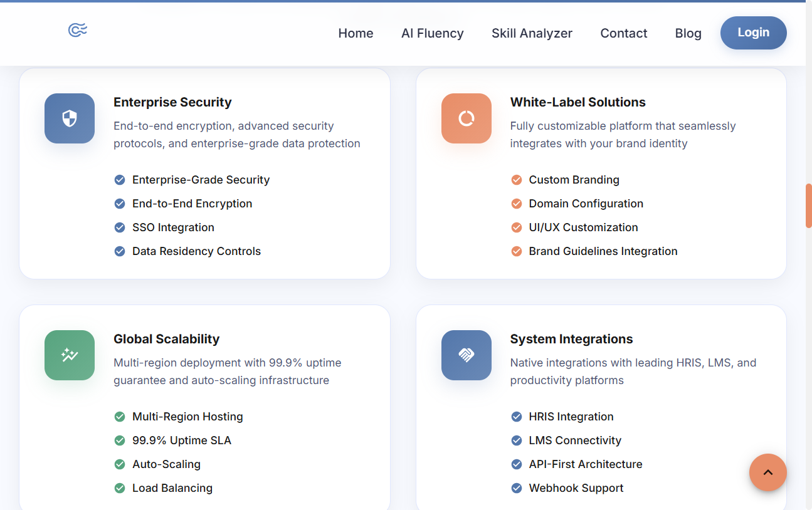Click the White-Label Solutions circular icon
Image resolution: width=812 pixels, height=510 pixels.
pyautogui.click(x=467, y=118)
